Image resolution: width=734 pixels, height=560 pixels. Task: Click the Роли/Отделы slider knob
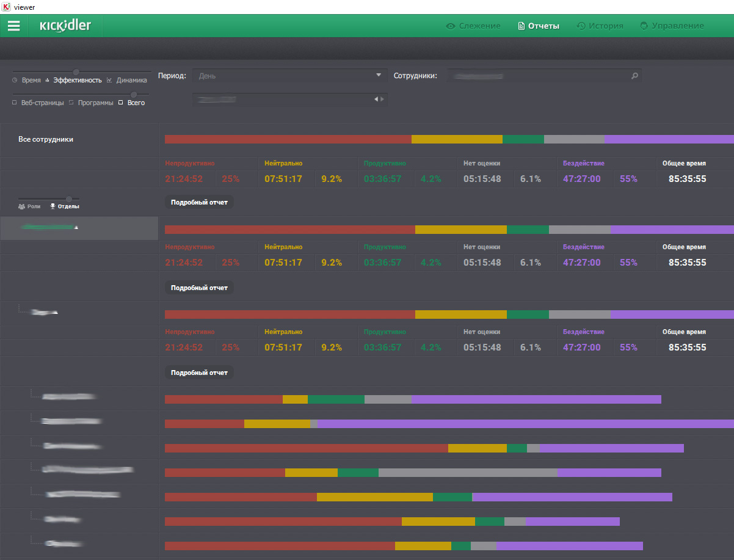point(69,198)
